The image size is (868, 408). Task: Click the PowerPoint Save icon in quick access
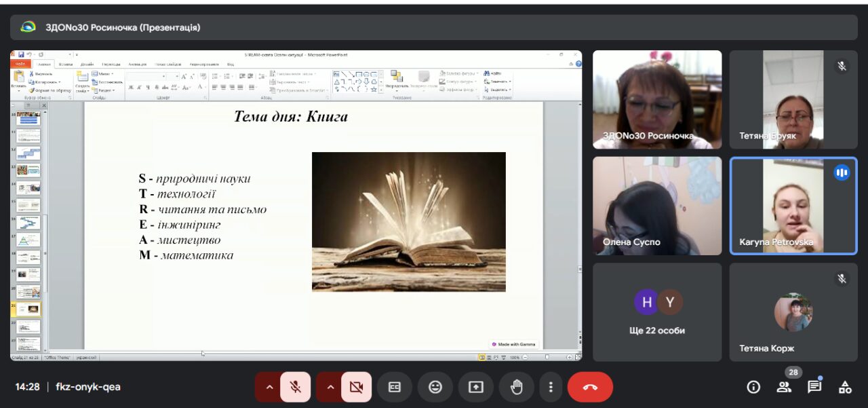coord(21,54)
